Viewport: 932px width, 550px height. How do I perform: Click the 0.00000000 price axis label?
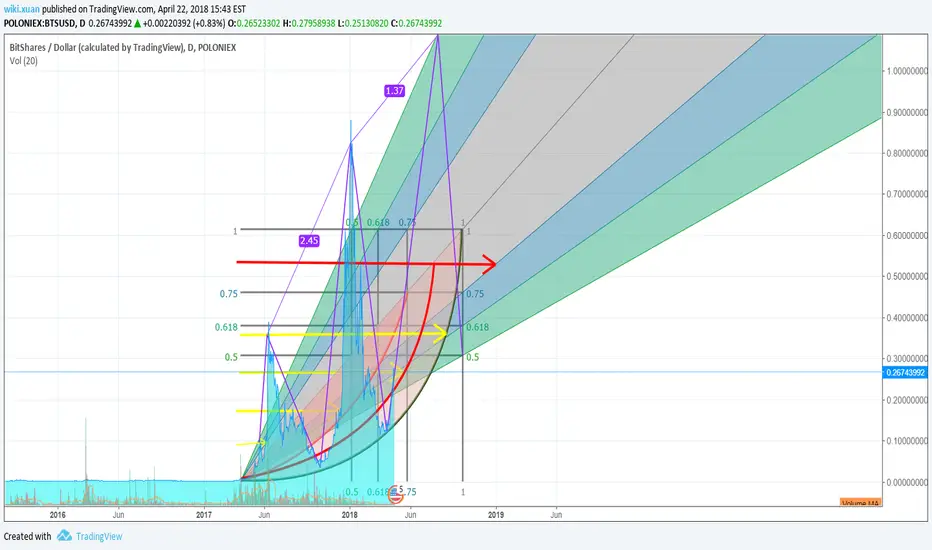[907, 482]
